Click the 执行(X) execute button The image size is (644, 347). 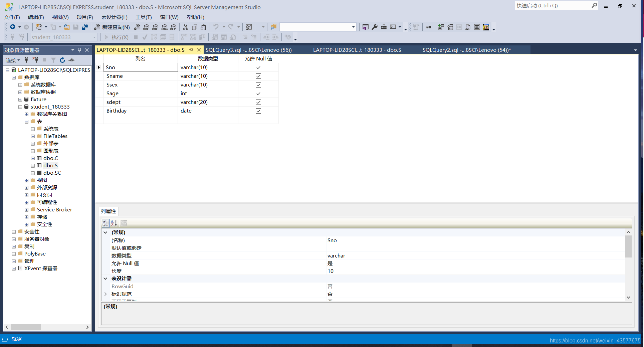pyautogui.click(x=117, y=37)
